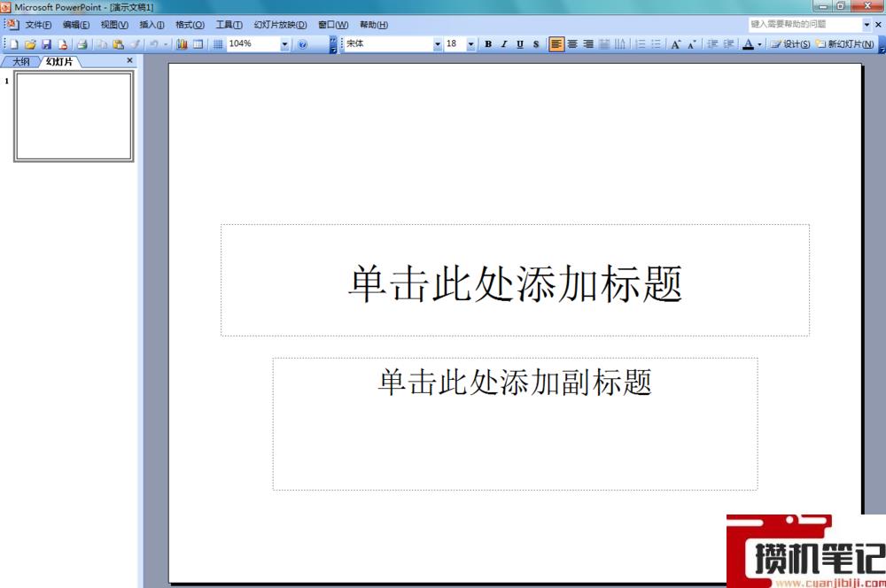Toggle Underline formatting
The image size is (886, 588).
pos(520,44)
